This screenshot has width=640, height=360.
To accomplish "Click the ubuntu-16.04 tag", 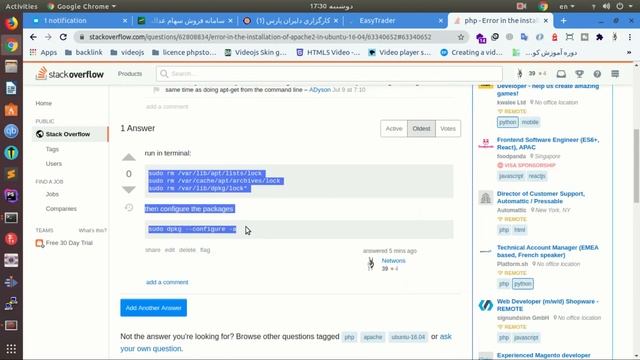I will click(x=408, y=337).
